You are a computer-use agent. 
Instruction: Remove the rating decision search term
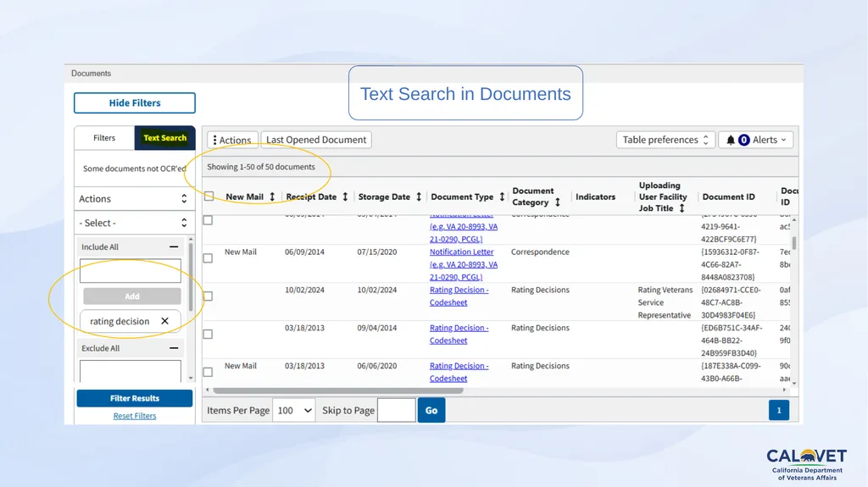(164, 321)
